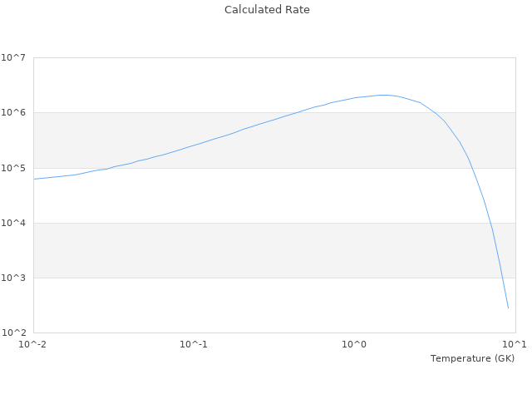Viewport: 532px width, 399px height.
Task: Click the curve where it crosses 10^3 gridline
Action: [x=501, y=278]
